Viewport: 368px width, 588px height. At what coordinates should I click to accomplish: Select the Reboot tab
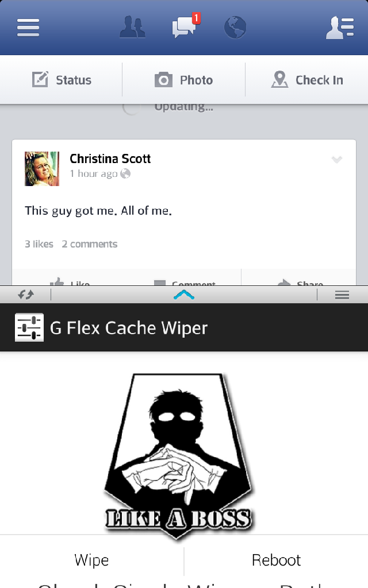276,560
